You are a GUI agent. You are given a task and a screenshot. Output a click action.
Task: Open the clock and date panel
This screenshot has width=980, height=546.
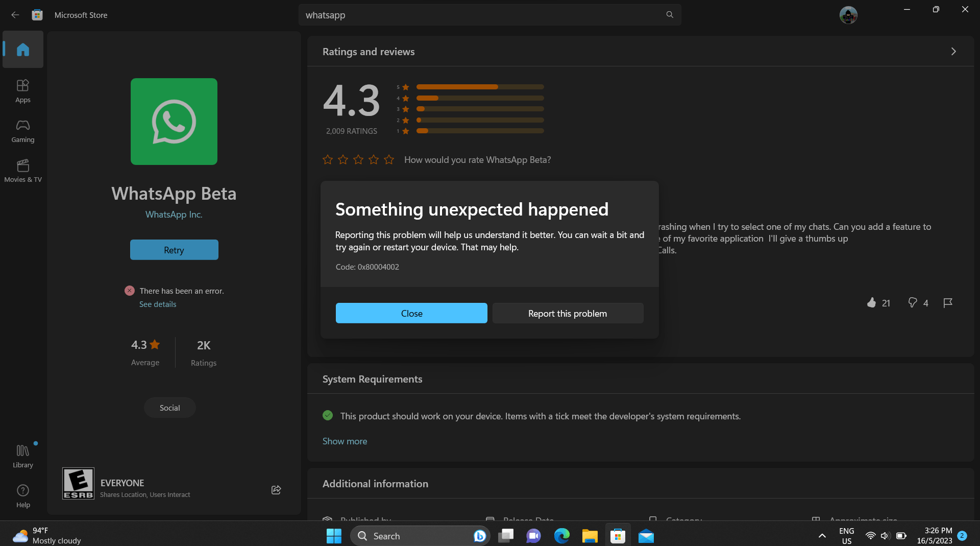(934, 535)
